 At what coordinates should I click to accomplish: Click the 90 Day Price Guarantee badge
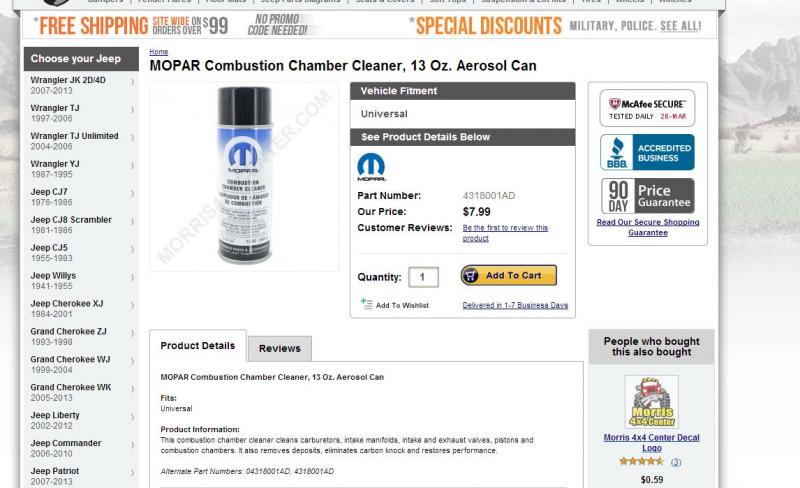[x=647, y=196]
